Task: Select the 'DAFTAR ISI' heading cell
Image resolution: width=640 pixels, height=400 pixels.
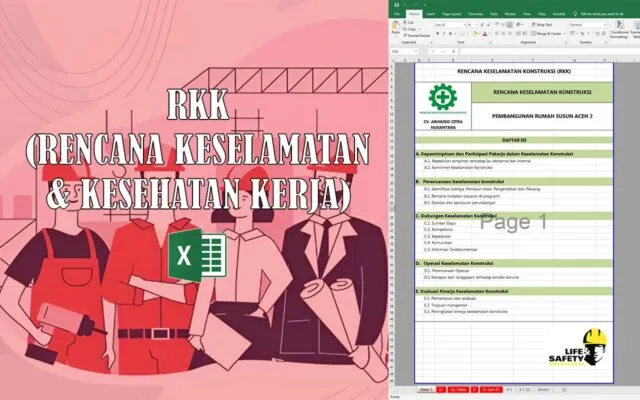Action: point(514,140)
